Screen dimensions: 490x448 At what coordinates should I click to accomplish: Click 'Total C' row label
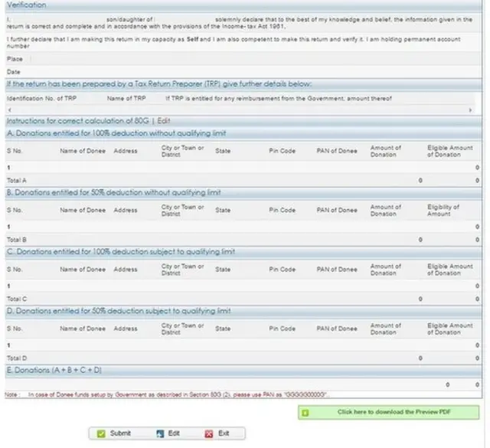[x=17, y=299]
